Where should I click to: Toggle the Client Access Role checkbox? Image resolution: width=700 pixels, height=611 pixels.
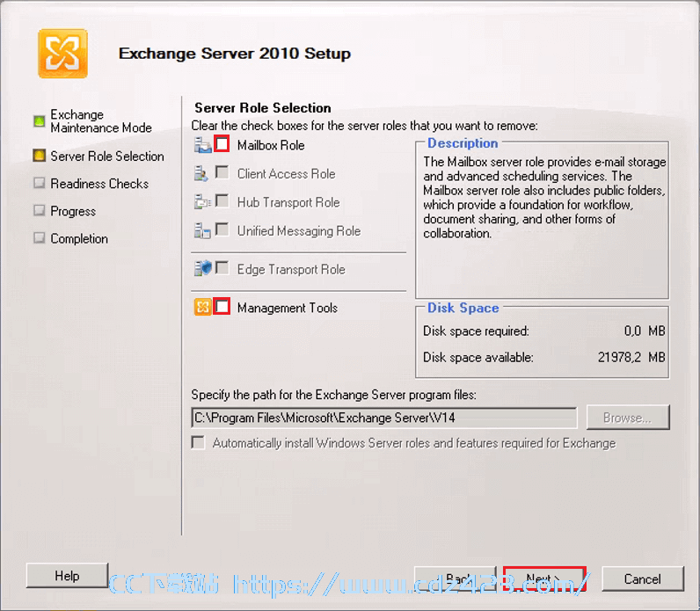[222, 172]
